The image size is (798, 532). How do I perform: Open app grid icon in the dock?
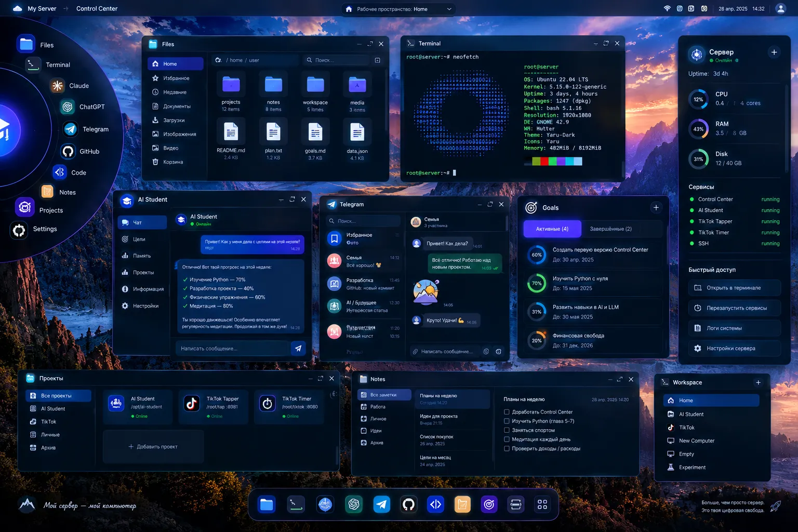(x=542, y=504)
